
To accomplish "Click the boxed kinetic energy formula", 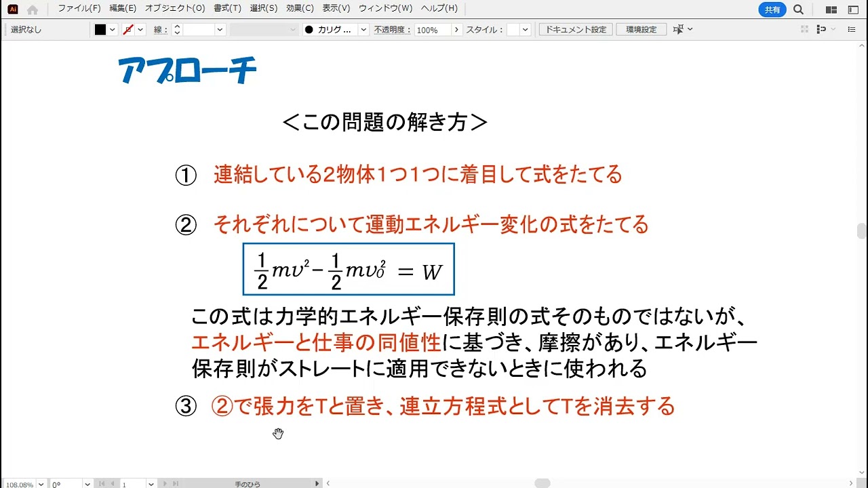I will pos(349,269).
